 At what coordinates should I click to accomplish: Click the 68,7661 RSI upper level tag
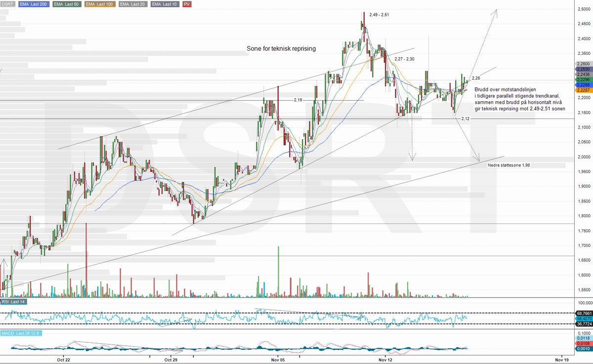tap(584, 313)
